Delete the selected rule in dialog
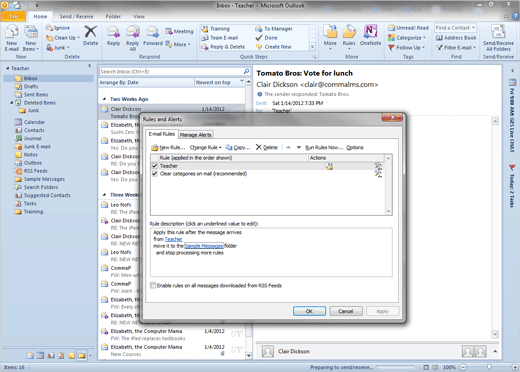 [x=267, y=147]
